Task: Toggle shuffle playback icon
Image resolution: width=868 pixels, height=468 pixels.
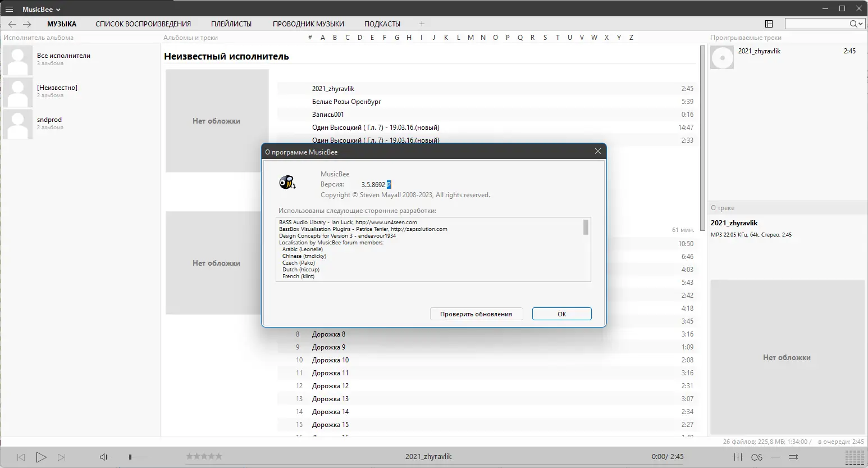Action: 793,457
